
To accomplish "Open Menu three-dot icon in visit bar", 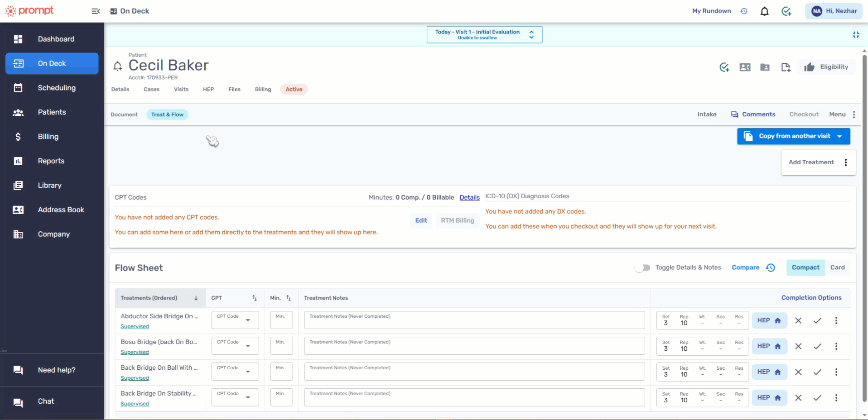I will (x=854, y=115).
